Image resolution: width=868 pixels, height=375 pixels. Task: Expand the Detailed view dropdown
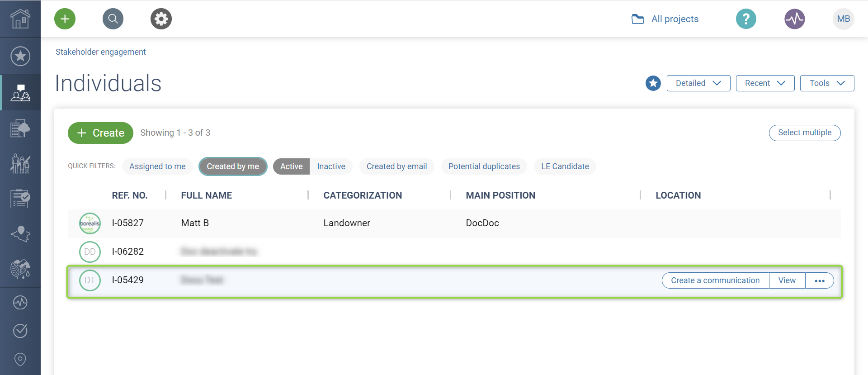click(x=698, y=83)
